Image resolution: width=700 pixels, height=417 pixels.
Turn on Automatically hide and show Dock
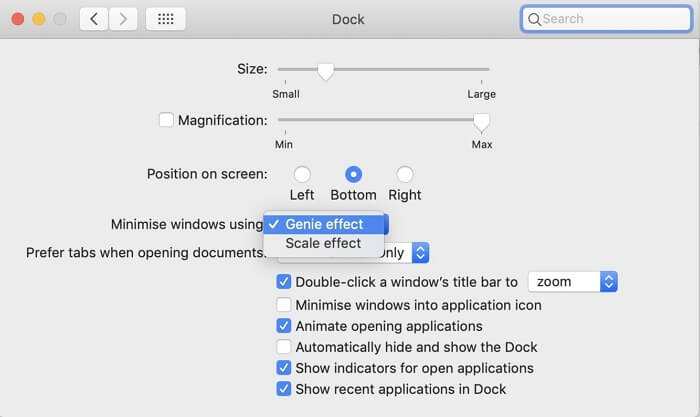(x=284, y=347)
